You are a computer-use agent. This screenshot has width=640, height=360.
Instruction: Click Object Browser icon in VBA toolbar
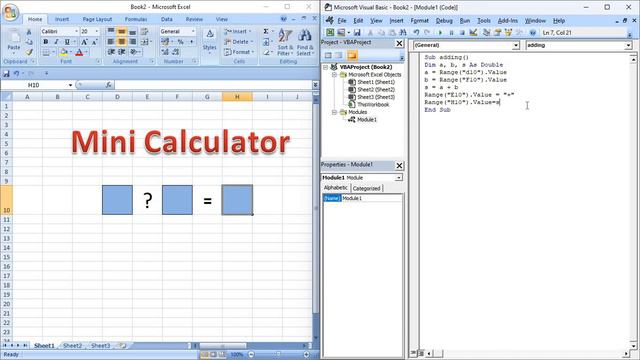tap(508, 32)
